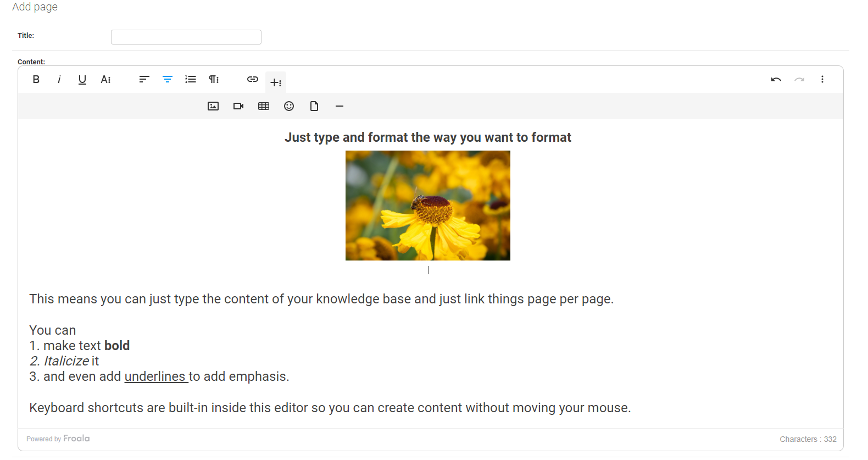Toggle italic formatting
The width and height of the screenshot is (868, 460).
pos(59,80)
